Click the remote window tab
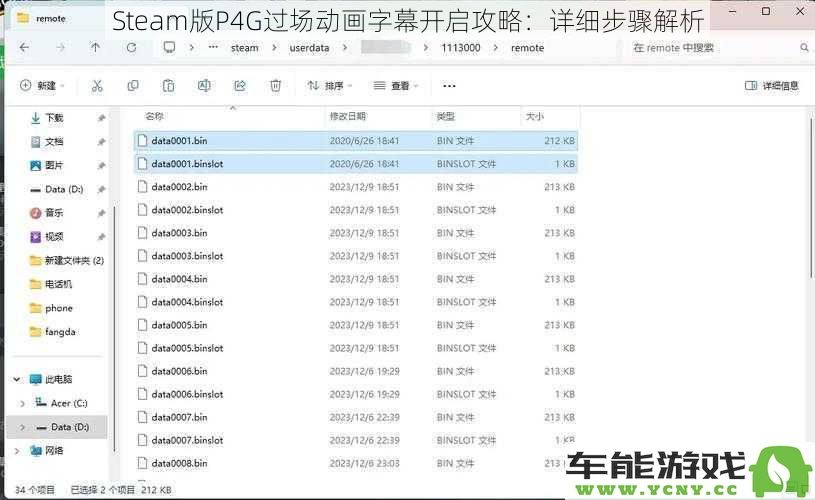815x500 pixels. pos(50,18)
